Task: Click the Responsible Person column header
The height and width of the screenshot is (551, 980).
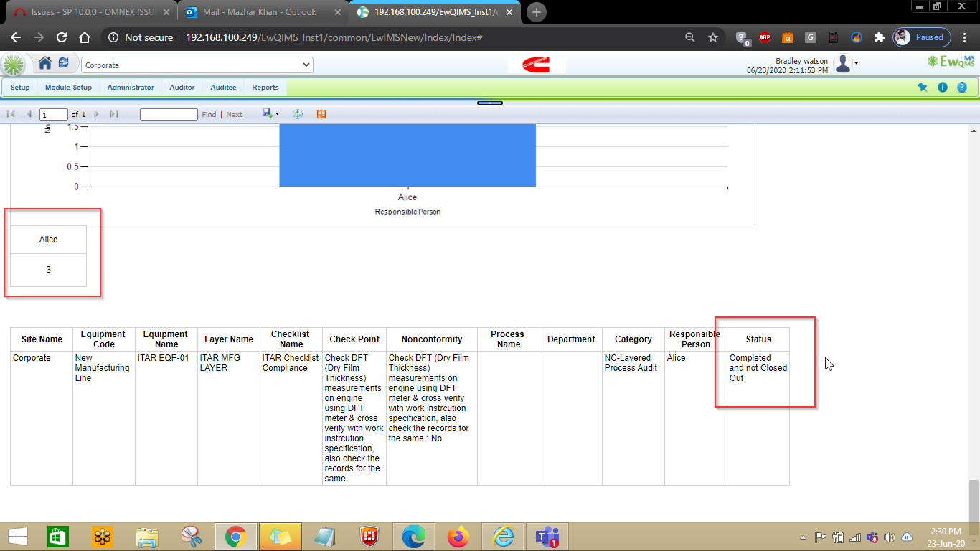Action: pos(694,339)
